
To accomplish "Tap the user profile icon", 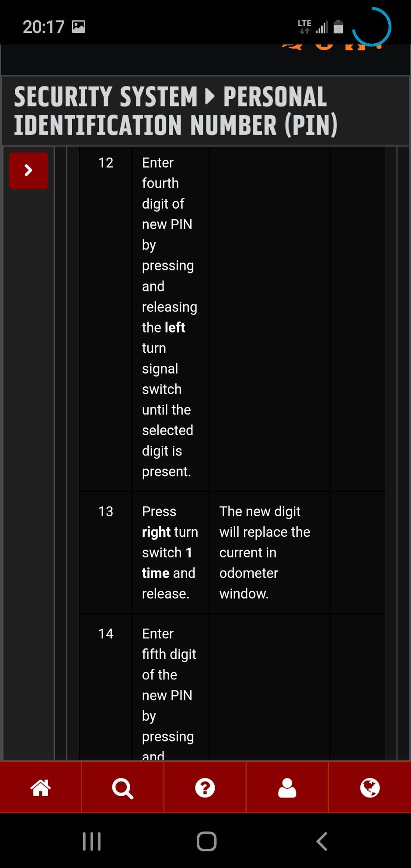I will 287,788.
